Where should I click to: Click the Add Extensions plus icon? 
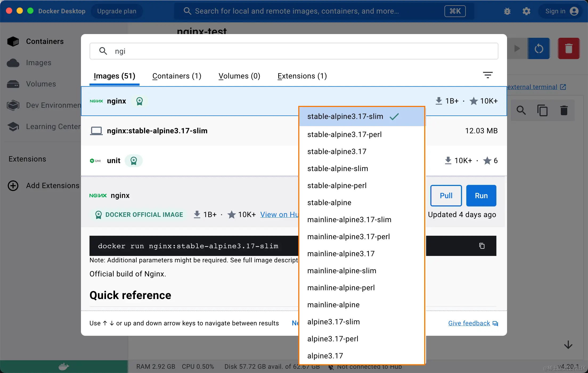13,186
